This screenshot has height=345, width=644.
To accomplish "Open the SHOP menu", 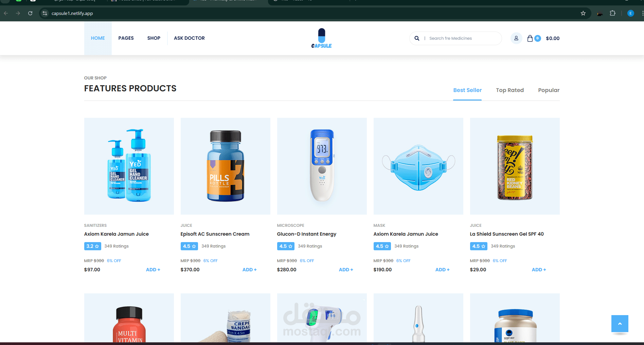I will pyautogui.click(x=154, y=38).
